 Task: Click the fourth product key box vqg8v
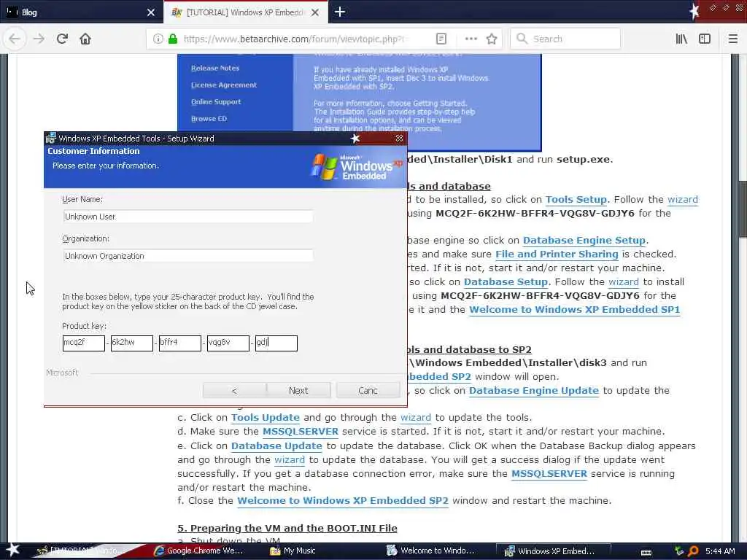228,343
